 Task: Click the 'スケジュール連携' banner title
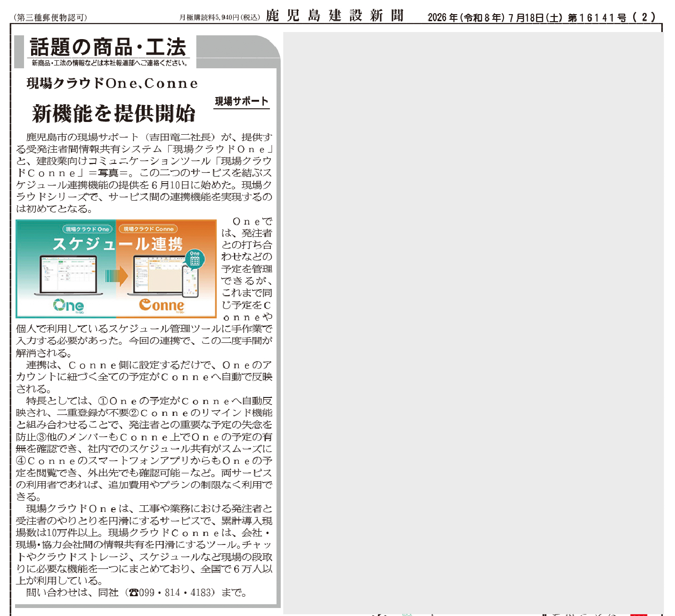(x=117, y=244)
